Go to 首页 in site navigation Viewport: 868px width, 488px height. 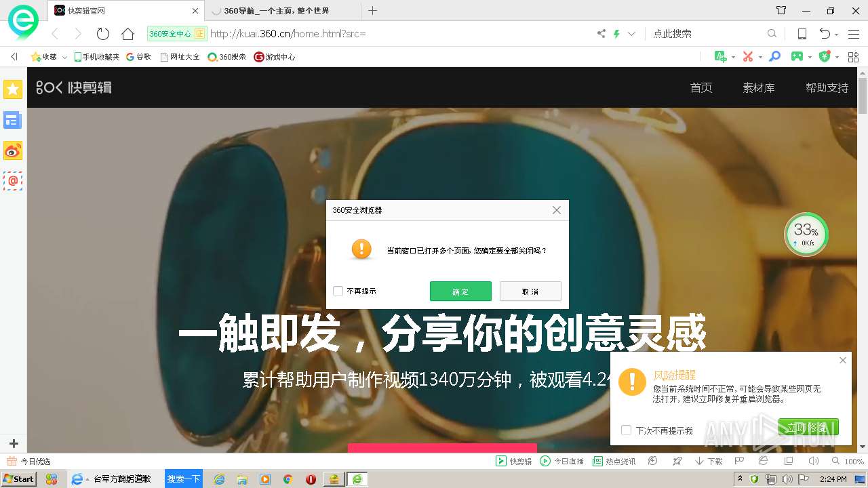click(701, 87)
